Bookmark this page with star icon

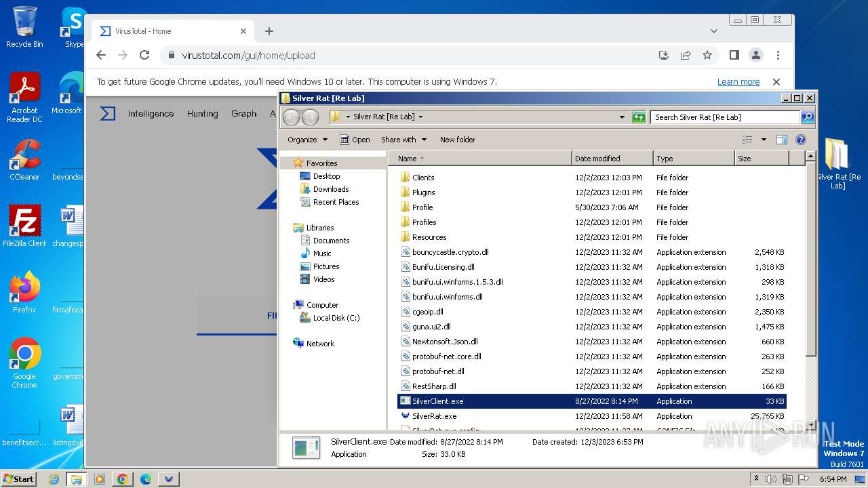(707, 56)
